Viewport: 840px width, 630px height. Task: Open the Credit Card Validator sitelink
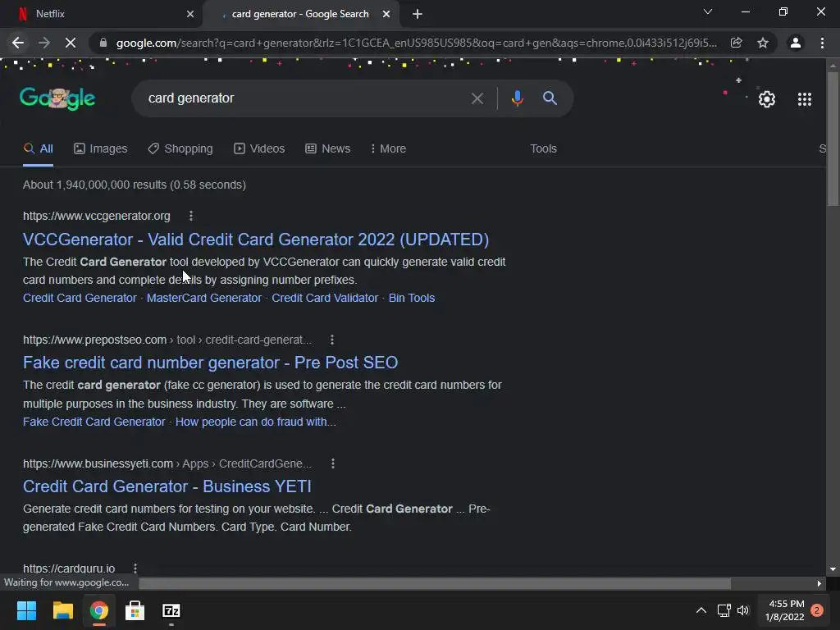[x=325, y=298]
